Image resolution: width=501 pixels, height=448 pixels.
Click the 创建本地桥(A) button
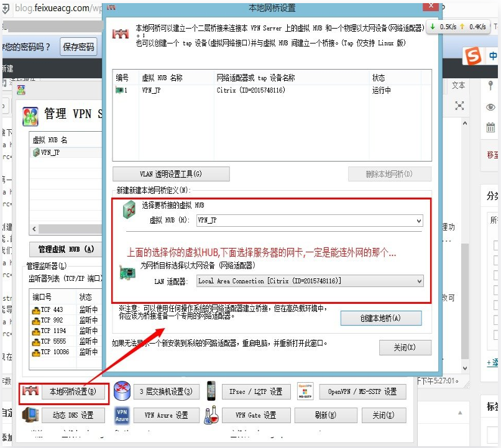point(381,318)
